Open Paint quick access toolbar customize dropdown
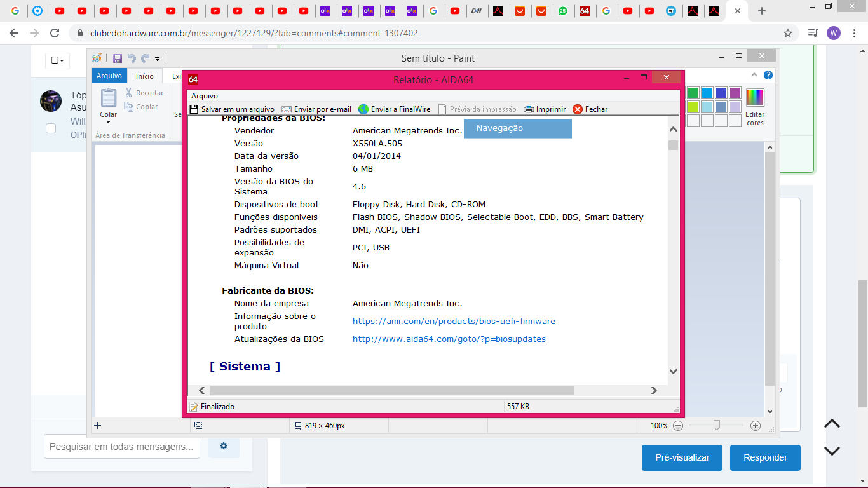Image resolution: width=868 pixels, height=488 pixels. tap(158, 59)
